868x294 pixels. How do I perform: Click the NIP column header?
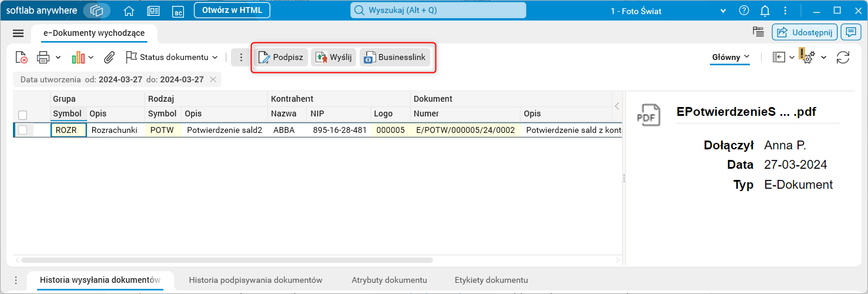point(340,113)
